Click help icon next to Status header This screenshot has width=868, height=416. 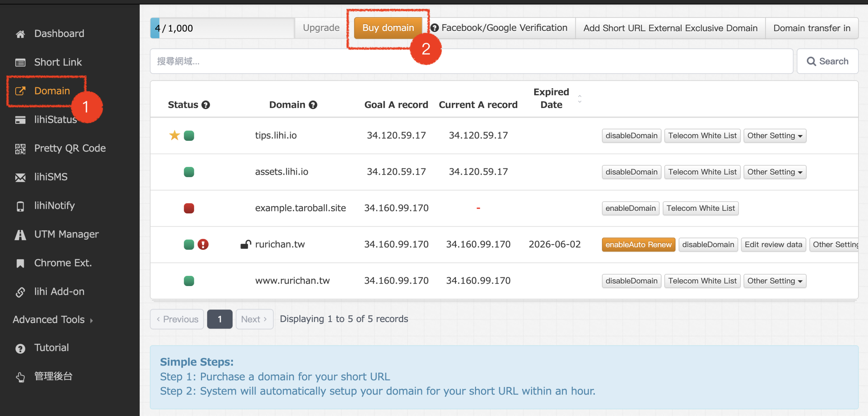click(x=206, y=105)
